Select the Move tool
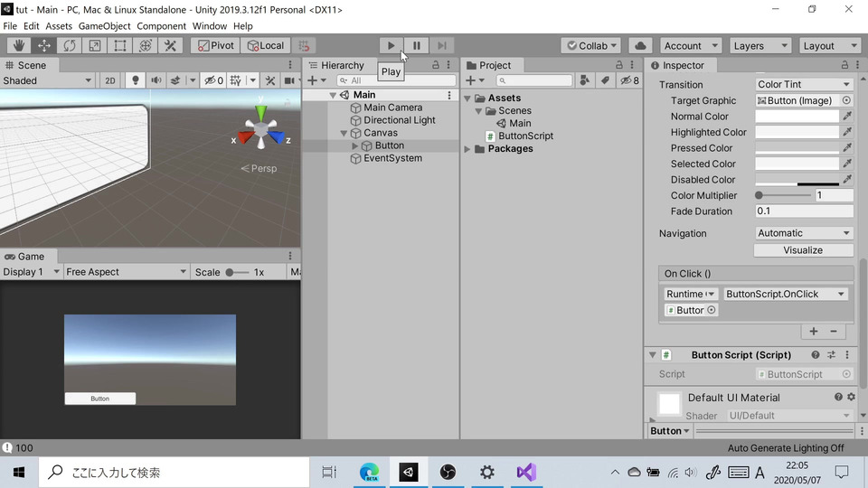Image resolution: width=868 pixels, height=488 pixels. point(44,45)
